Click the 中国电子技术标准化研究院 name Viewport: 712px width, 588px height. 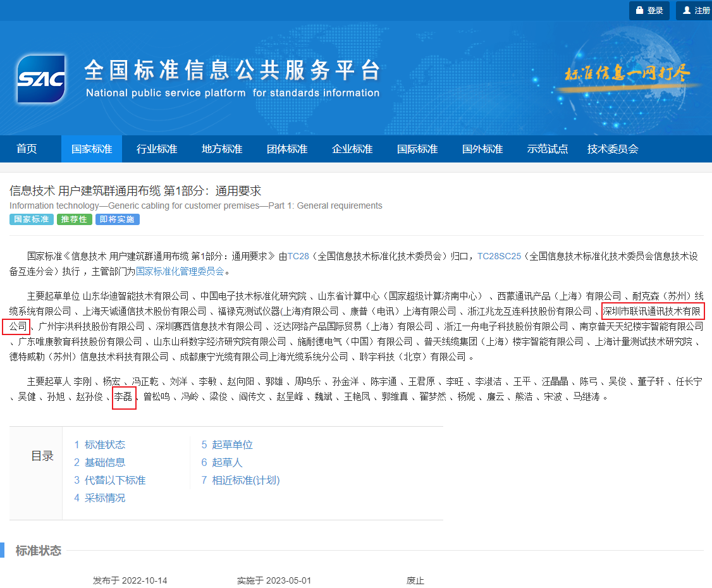pyautogui.click(x=254, y=297)
